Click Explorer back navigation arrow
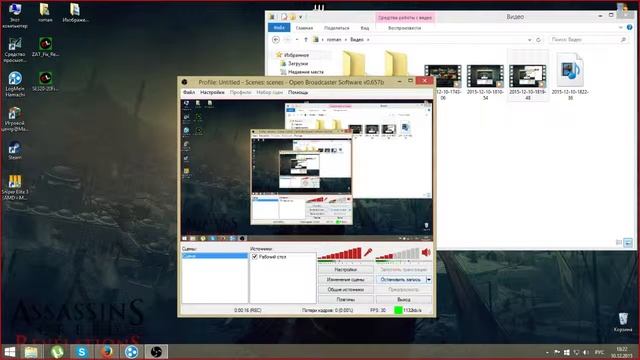This screenshot has width=640, height=360. tap(276, 40)
